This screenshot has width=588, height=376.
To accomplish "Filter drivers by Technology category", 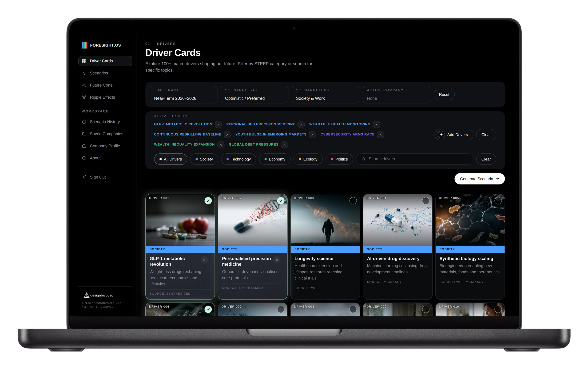I will point(238,159).
